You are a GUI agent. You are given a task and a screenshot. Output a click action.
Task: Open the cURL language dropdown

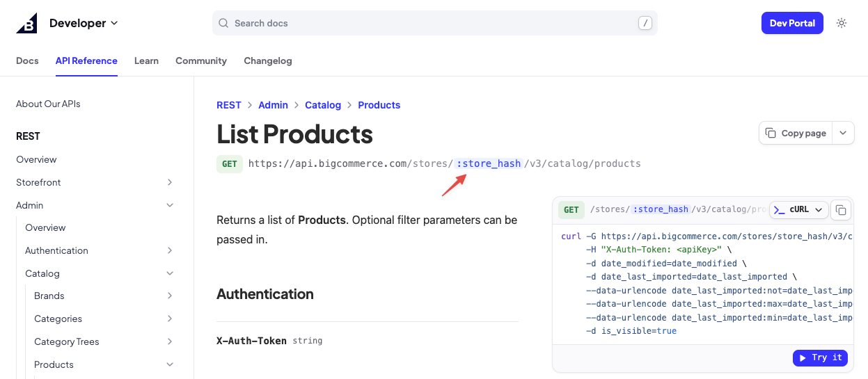click(x=799, y=209)
